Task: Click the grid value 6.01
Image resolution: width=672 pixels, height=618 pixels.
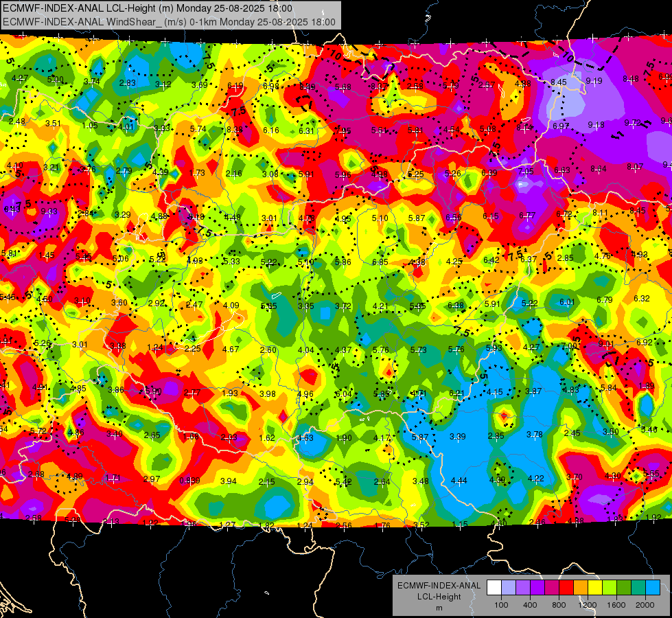Action: 567,302
